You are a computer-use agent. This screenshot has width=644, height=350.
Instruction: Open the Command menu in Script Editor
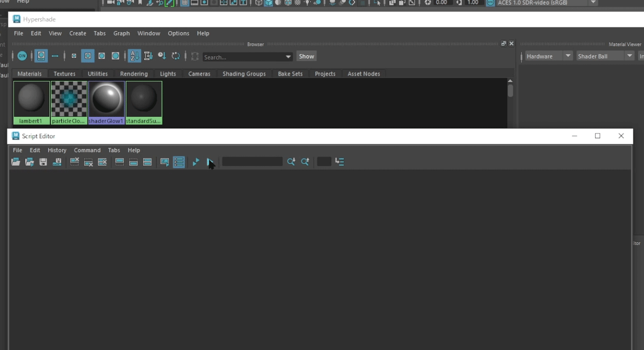87,151
